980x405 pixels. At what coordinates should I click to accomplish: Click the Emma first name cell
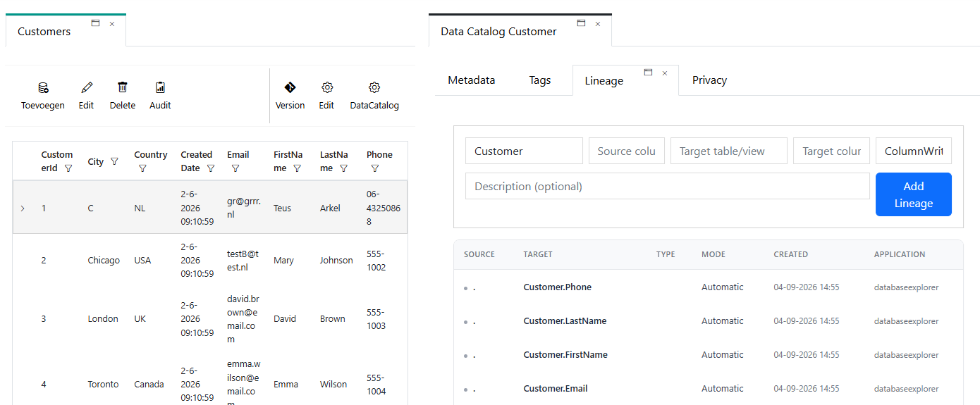286,385
